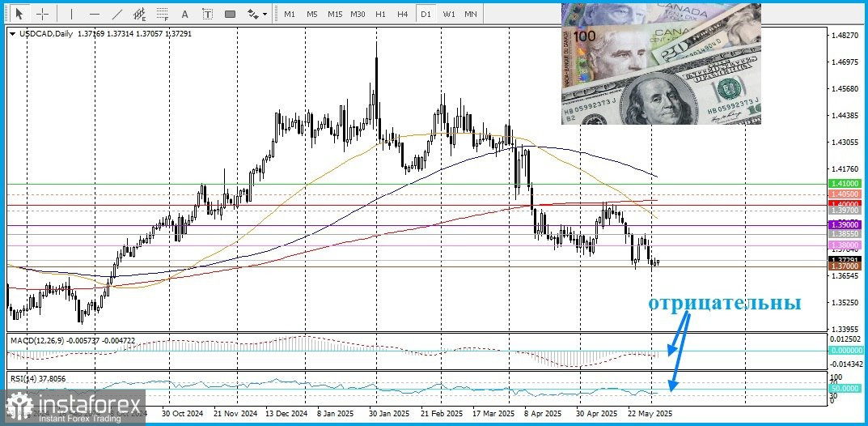This screenshot has height=426, width=868.
Task: Click the 1.40500 price level label
Action: [845, 194]
